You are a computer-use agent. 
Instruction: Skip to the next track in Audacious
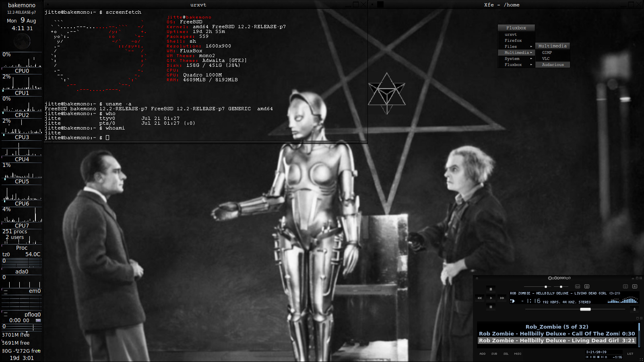coord(502,298)
